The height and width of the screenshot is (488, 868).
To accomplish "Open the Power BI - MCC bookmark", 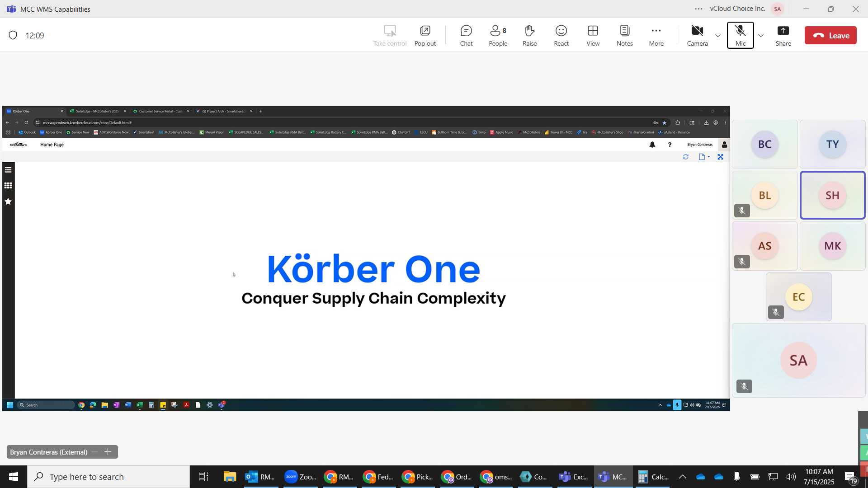I will pyautogui.click(x=559, y=132).
